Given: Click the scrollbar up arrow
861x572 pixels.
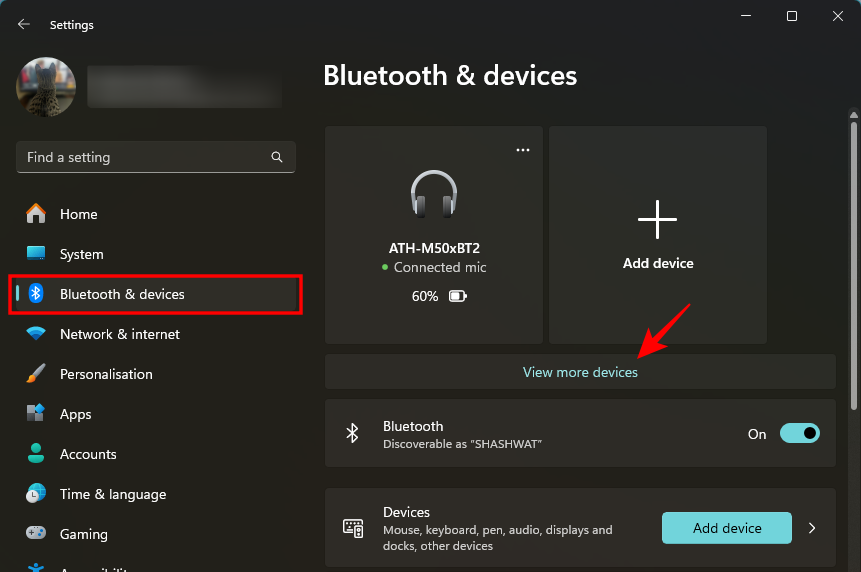Looking at the screenshot, I should (853, 115).
